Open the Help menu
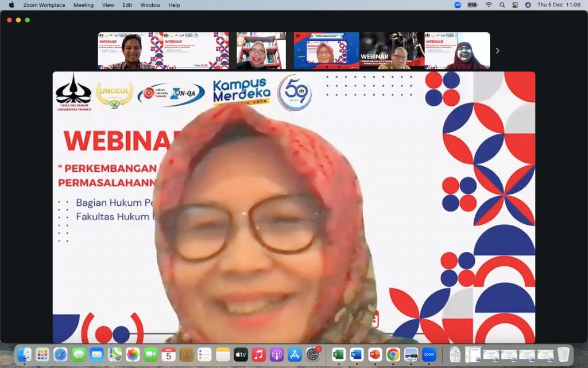Screen dimensions: 588x368 pos(174,5)
